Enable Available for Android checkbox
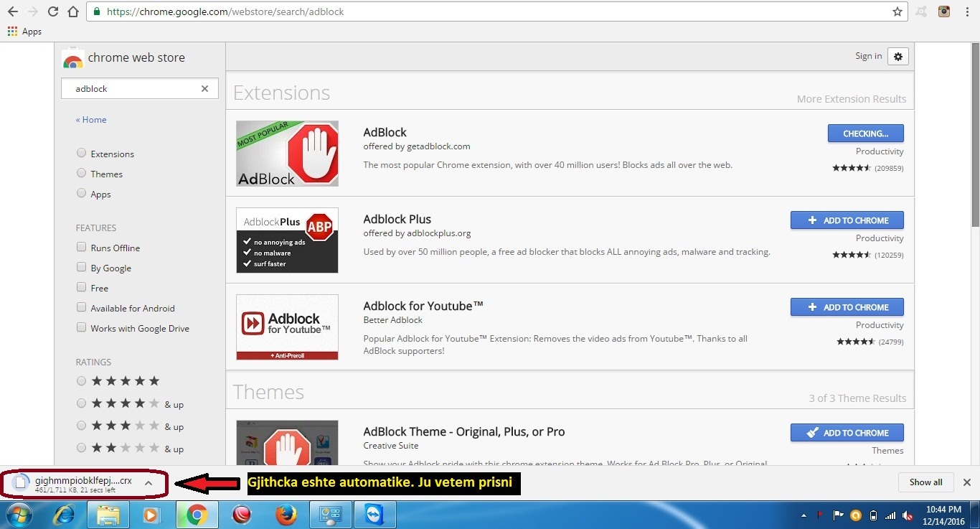This screenshot has width=980, height=529. pos(82,307)
